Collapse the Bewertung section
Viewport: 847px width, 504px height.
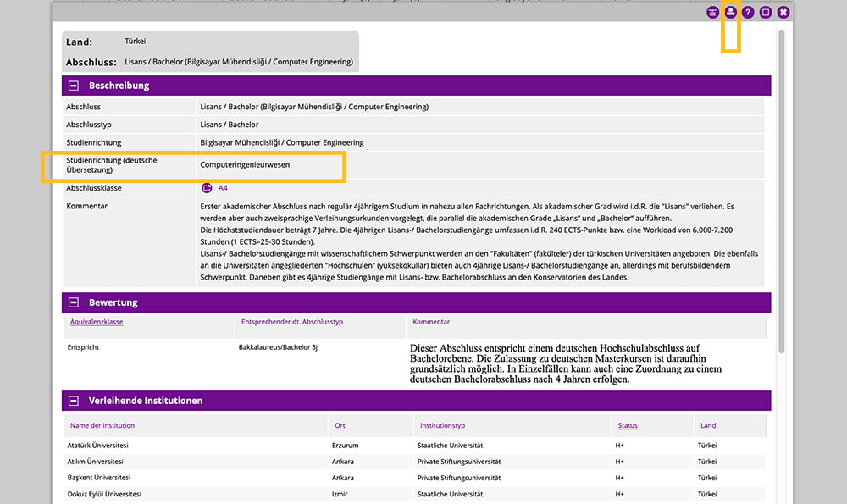click(x=74, y=302)
